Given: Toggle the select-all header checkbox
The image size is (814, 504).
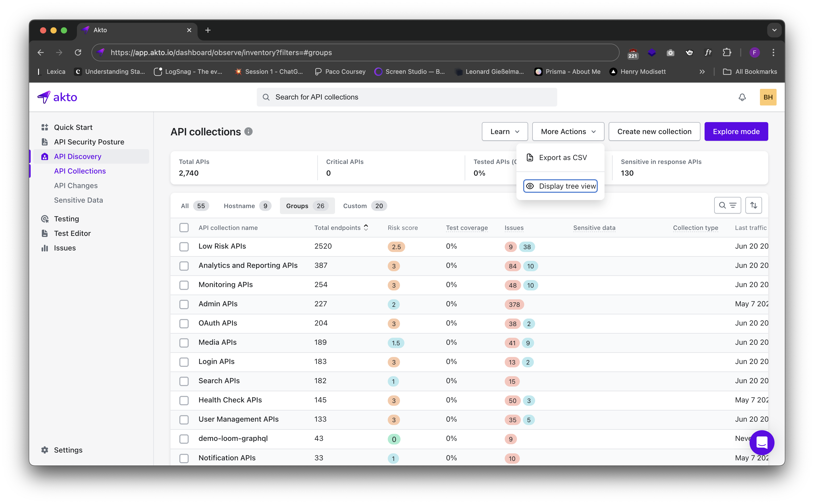Looking at the screenshot, I should [x=184, y=228].
